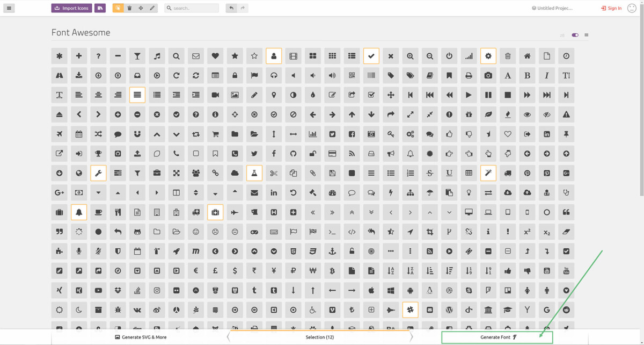Viewport: 644px width, 345px height.
Task: Deselect the highlighted bell icon in the grid
Action: [79, 212]
